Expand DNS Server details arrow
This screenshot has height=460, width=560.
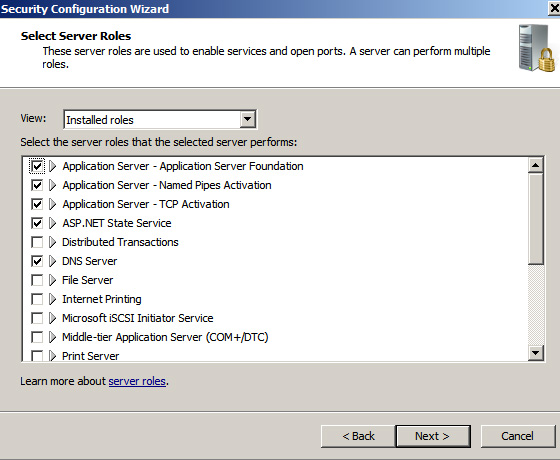click(x=52, y=261)
